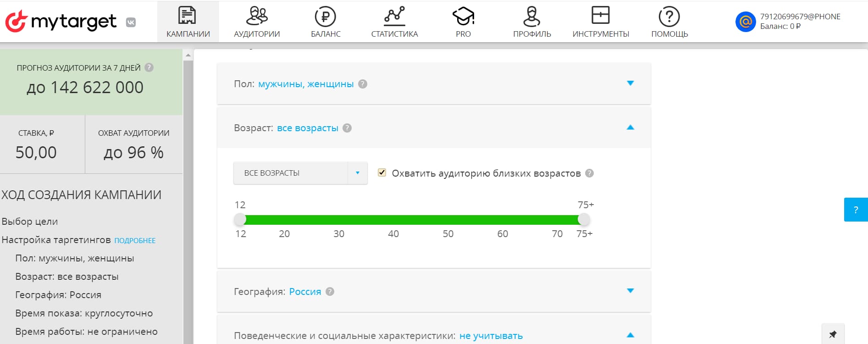The width and height of the screenshot is (868, 344).
Task: Click the все возрасты link
Action: coord(308,128)
